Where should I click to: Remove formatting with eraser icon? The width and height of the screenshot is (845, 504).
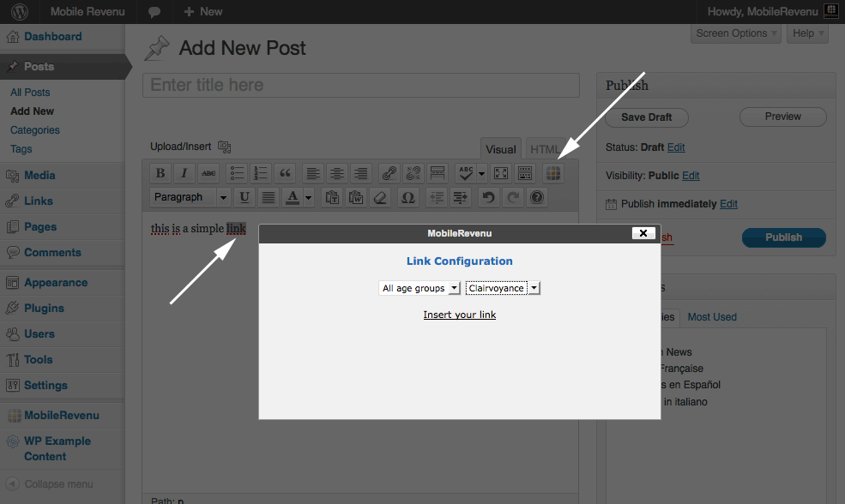coord(379,198)
